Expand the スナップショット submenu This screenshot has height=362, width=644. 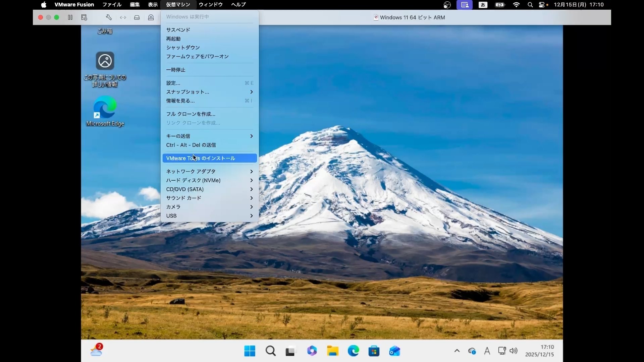coord(188,92)
